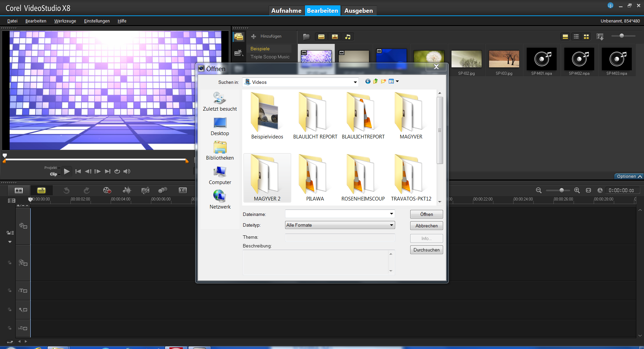Go up one folder level in dialog

[x=376, y=81]
